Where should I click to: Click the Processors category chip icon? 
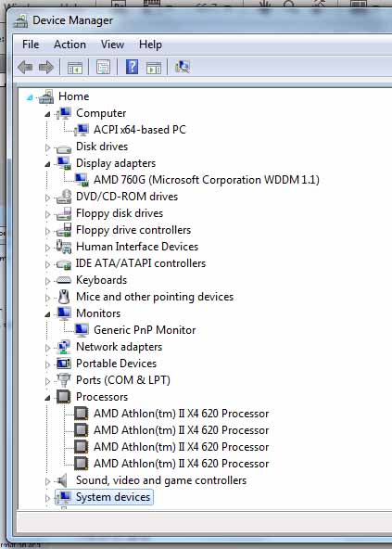click(x=64, y=397)
